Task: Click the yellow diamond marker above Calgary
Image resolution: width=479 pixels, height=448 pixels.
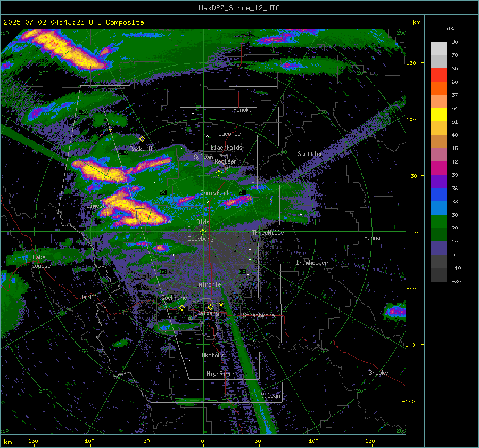Action: [210, 307]
